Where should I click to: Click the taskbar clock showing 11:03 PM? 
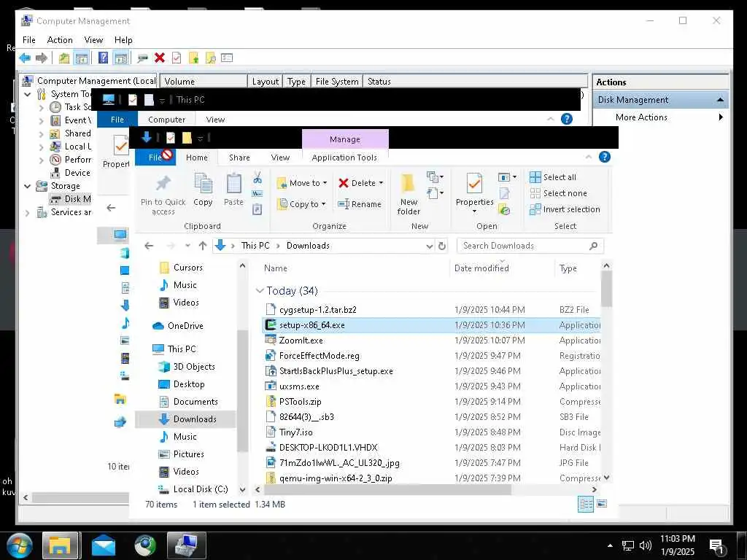pyautogui.click(x=678, y=545)
